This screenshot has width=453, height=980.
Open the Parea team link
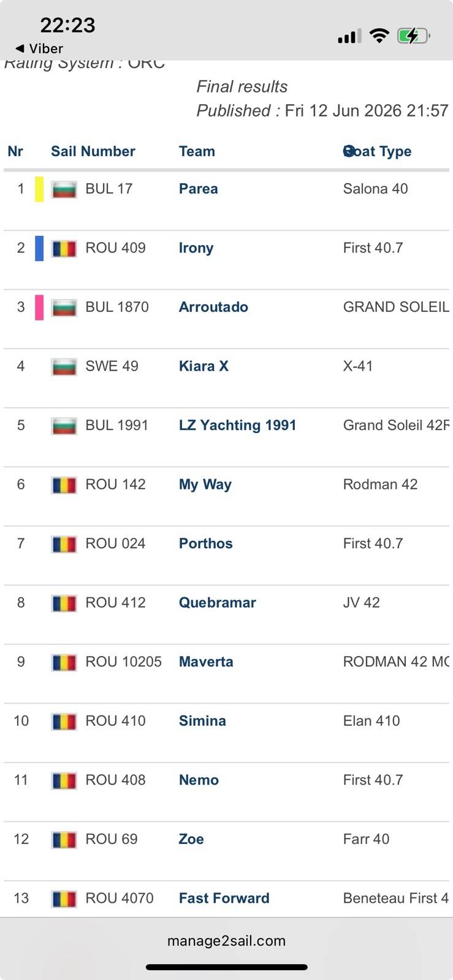coord(199,189)
